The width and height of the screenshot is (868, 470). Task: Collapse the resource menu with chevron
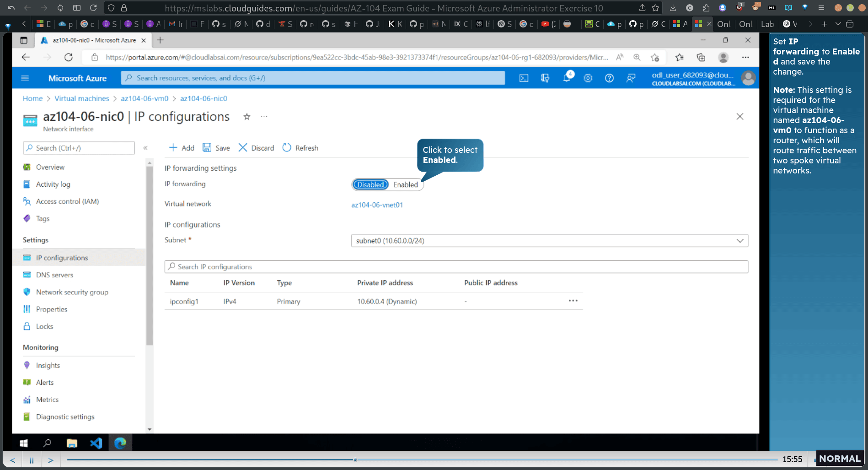coord(145,148)
